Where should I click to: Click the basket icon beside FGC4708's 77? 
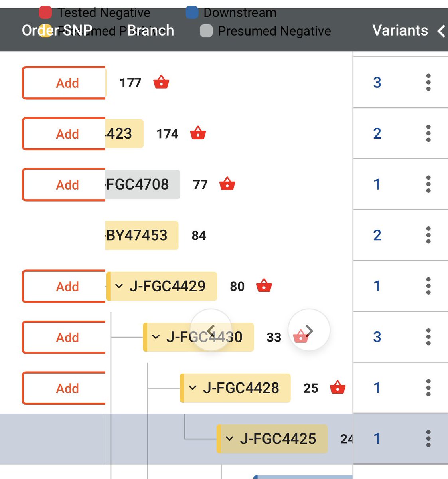point(227,184)
